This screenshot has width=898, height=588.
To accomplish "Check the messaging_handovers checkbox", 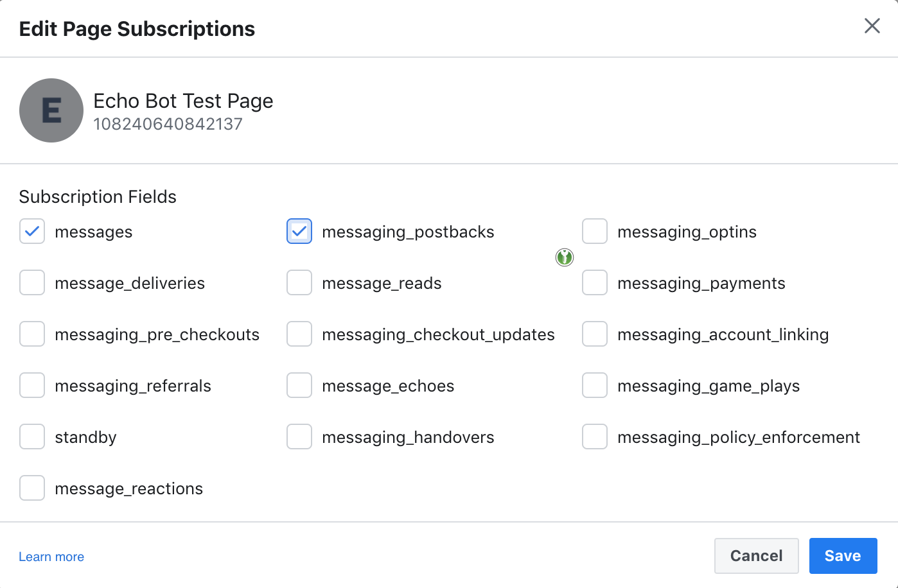I will [x=299, y=437].
